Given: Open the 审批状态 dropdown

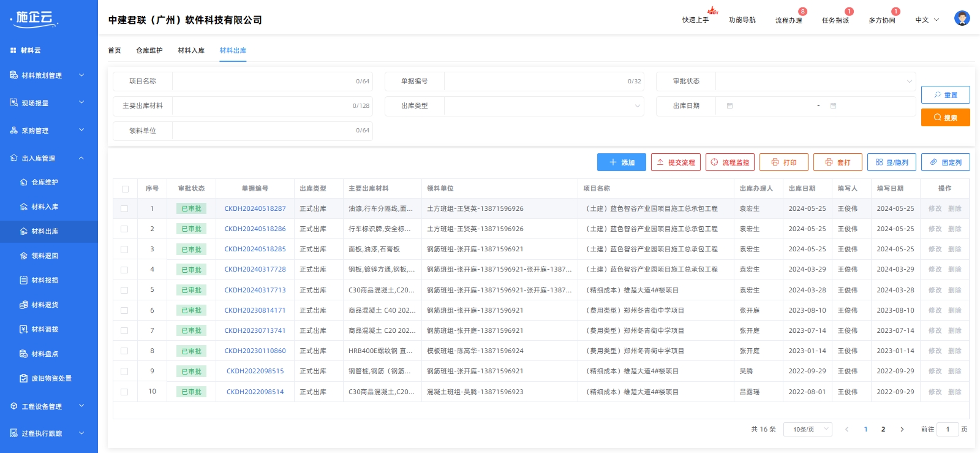Looking at the screenshot, I should coord(815,82).
